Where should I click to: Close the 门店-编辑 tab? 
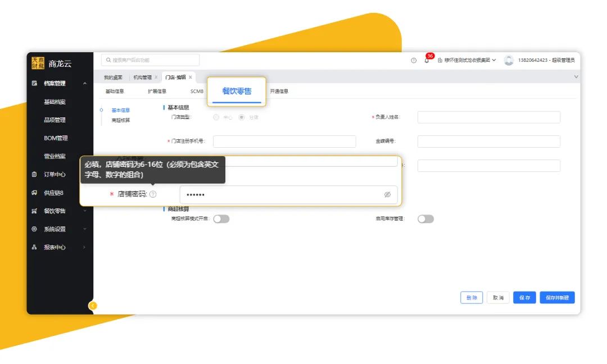tap(191, 78)
